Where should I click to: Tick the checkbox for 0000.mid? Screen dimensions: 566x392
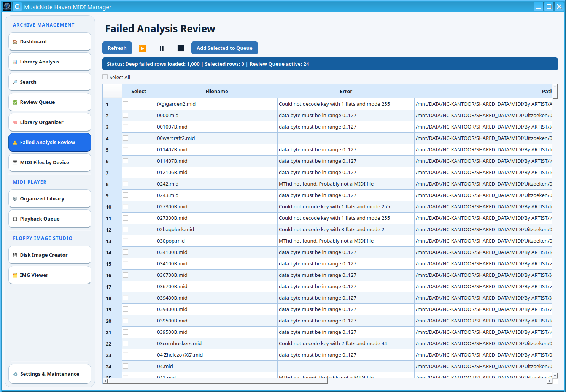coord(126,115)
